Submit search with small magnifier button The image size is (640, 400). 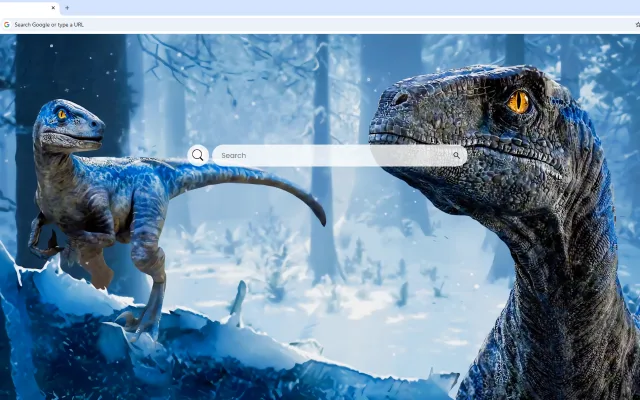pos(456,156)
